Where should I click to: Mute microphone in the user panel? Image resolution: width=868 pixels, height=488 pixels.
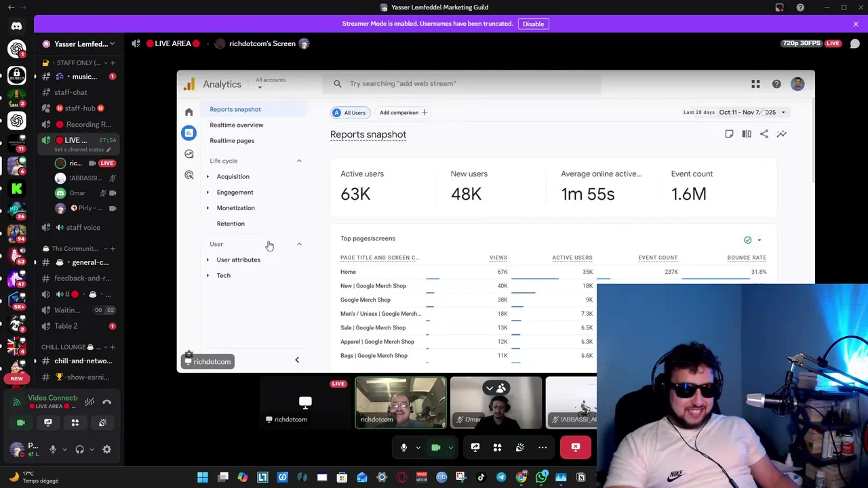(x=53, y=449)
